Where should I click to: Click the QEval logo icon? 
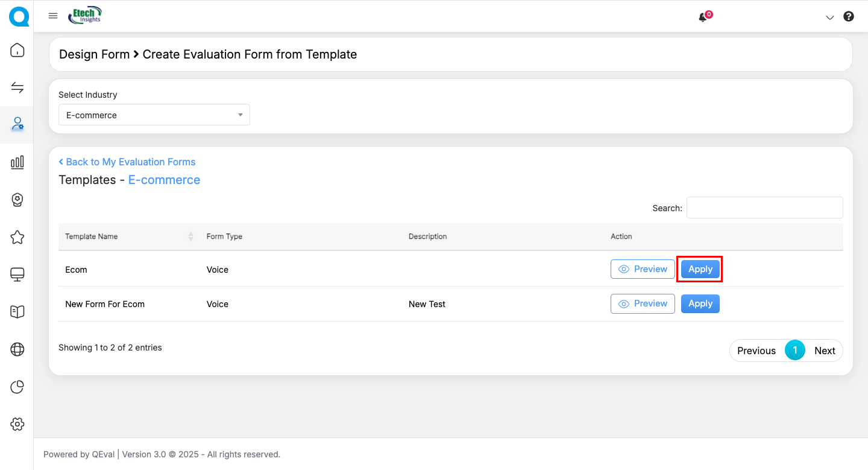[x=18, y=16]
